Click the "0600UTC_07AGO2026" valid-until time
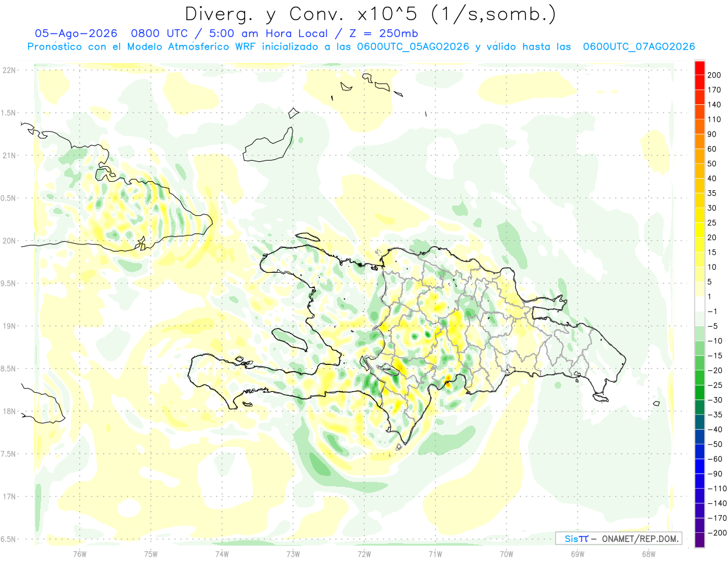This screenshot has height=562, width=728. 639,47
